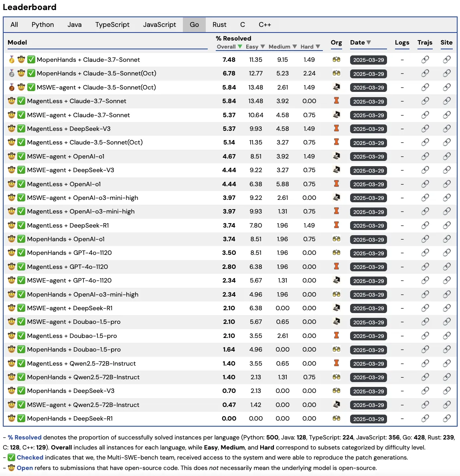Open Trajs link for MagentLess + OpenAI-o1

tap(425, 184)
